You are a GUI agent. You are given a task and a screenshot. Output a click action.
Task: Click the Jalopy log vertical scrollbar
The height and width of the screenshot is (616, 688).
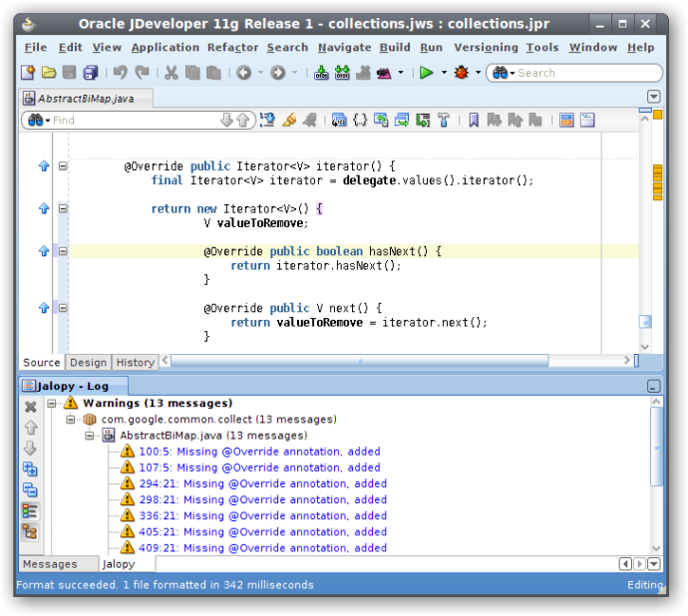656,447
